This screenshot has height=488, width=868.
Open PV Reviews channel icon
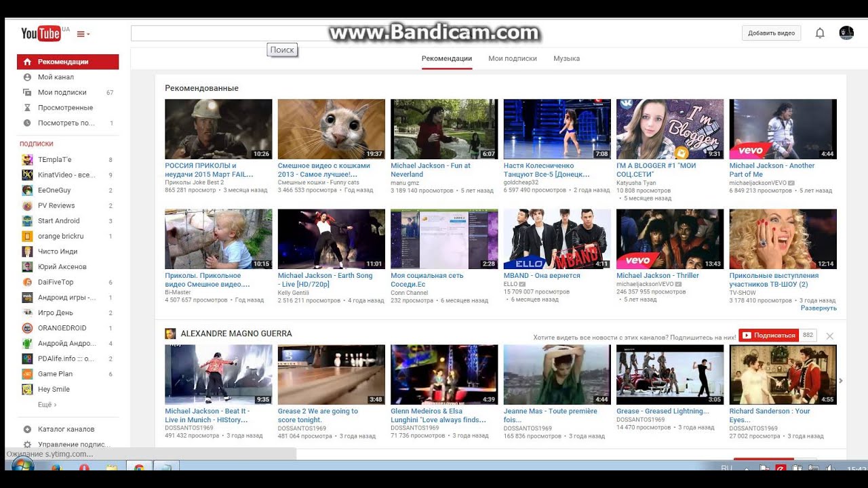coord(27,205)
